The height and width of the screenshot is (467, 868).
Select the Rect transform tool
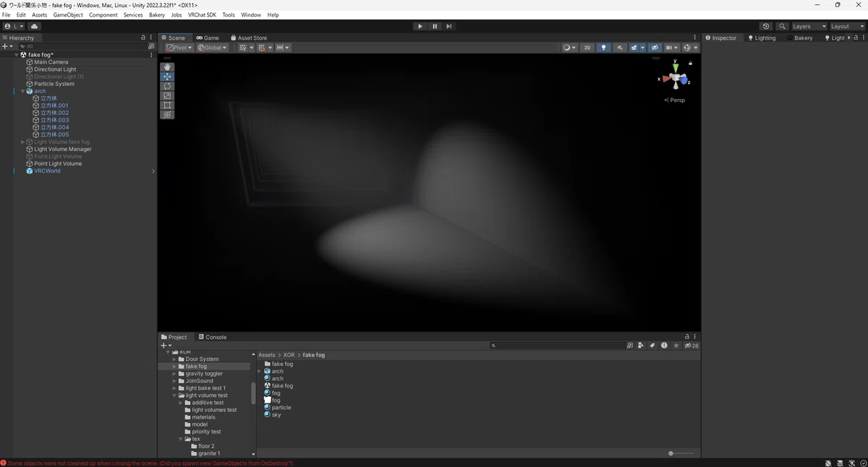[x=167, y=105]
